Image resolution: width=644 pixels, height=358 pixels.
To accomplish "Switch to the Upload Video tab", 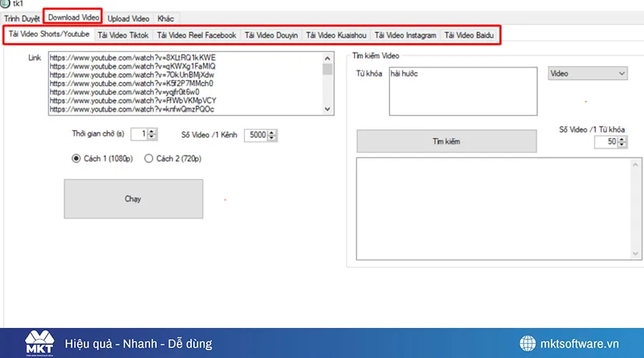I will click(128, 18).
